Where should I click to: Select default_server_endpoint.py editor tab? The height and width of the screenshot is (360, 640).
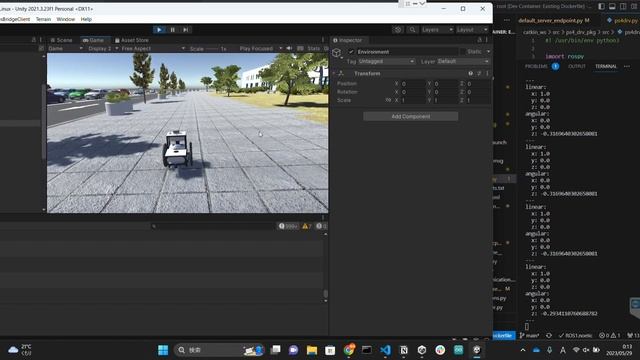coord(553,20)
